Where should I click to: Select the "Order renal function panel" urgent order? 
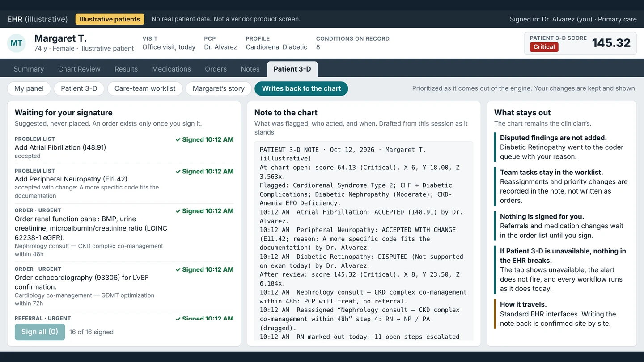124,232
